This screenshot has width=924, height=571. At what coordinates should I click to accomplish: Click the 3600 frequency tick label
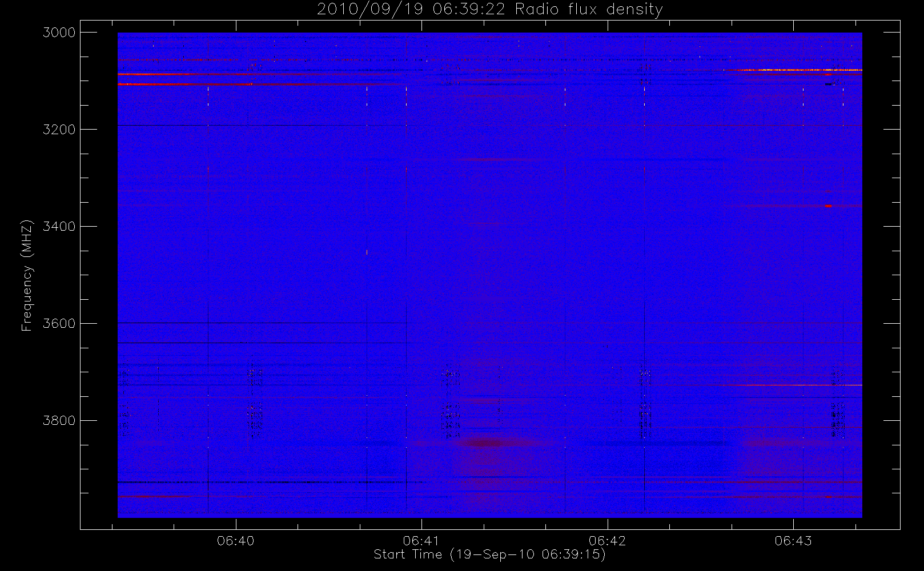59,324
